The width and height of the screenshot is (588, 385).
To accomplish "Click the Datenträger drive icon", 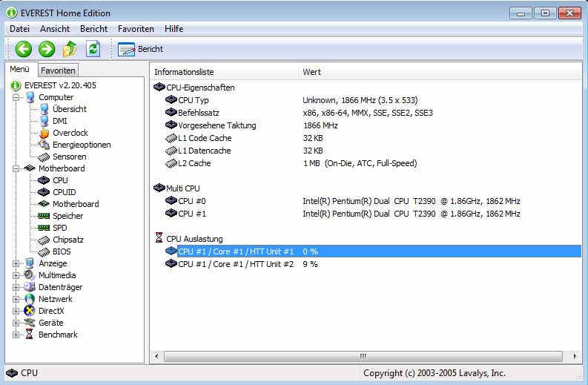I will coord(30,287).
